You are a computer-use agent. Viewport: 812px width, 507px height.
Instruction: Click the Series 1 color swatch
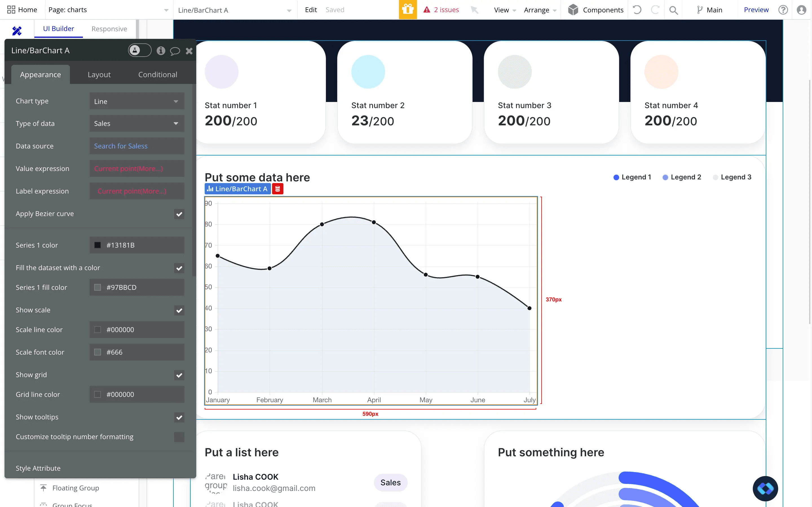click(98, 245)
